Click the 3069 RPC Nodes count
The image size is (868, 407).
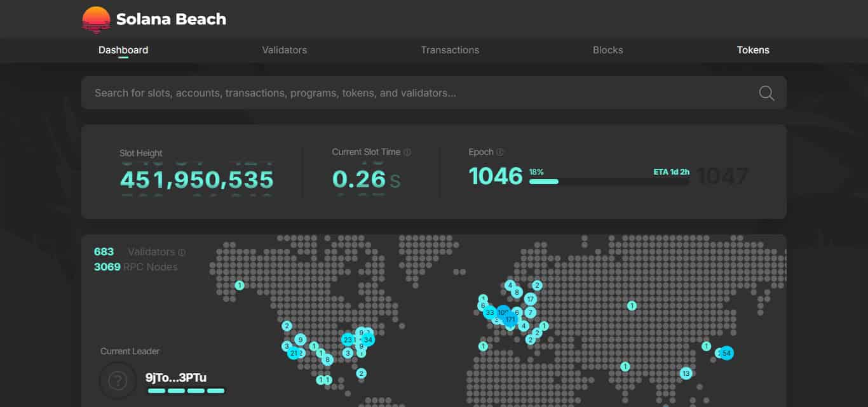coord(107,267)
